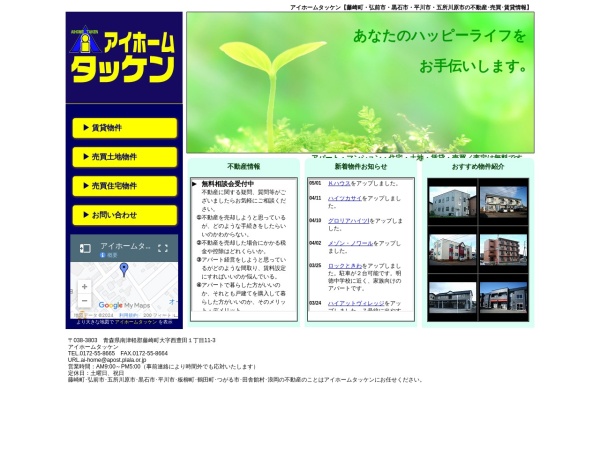Open the ハイアットヴィレッジ property link
Screen dimensions: 600x450
coord(356,303)
